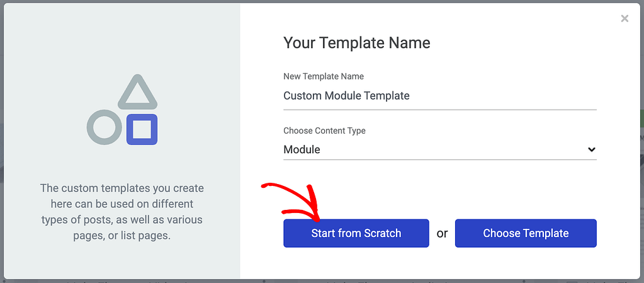Click the "or" text between buttons
Viewport: 644px width, 283px height.
click(442, 234)
